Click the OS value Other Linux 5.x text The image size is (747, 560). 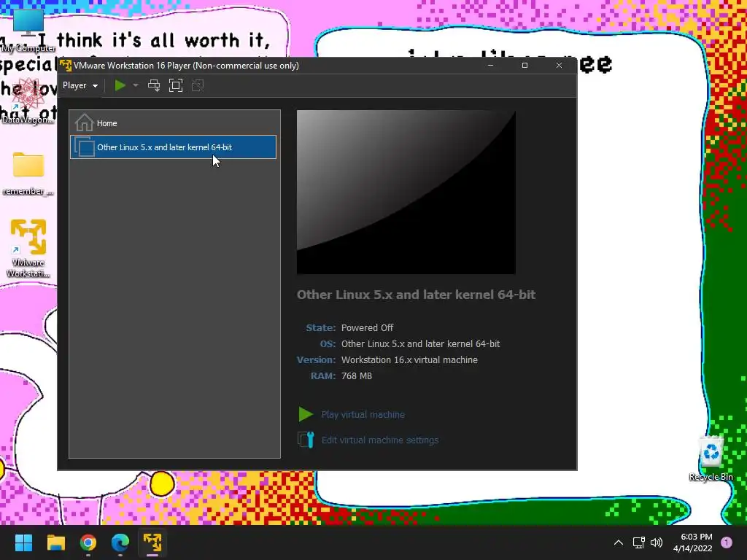tap(421, 344)
